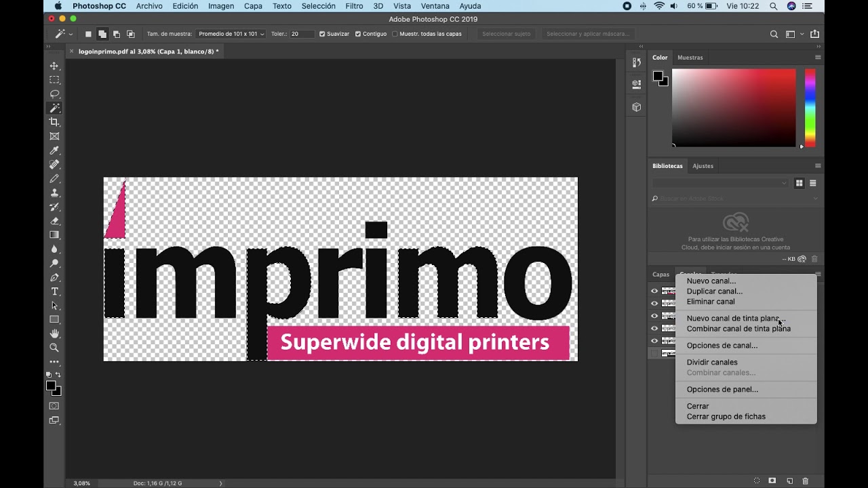Click the toolbox foreground color swatch
Screen dimensions: 868x488
pos(51,386)
